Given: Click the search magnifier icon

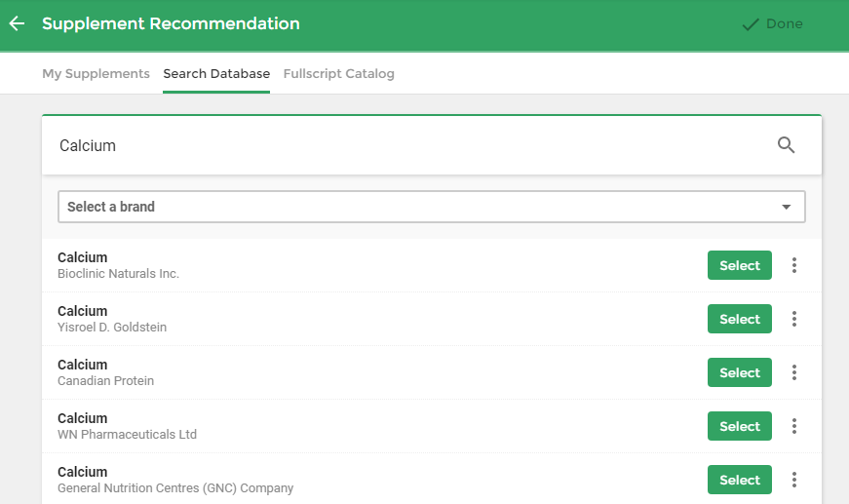Looking at the screenshot, I should coord(786,145).
